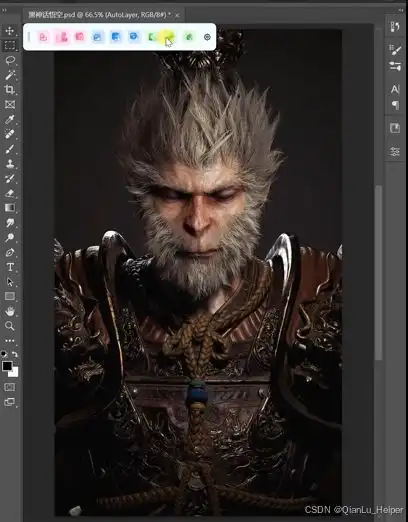408x522 pixels.
Task: Click the second pink AutoLayer toolbar icon
Action: point(62,37)
